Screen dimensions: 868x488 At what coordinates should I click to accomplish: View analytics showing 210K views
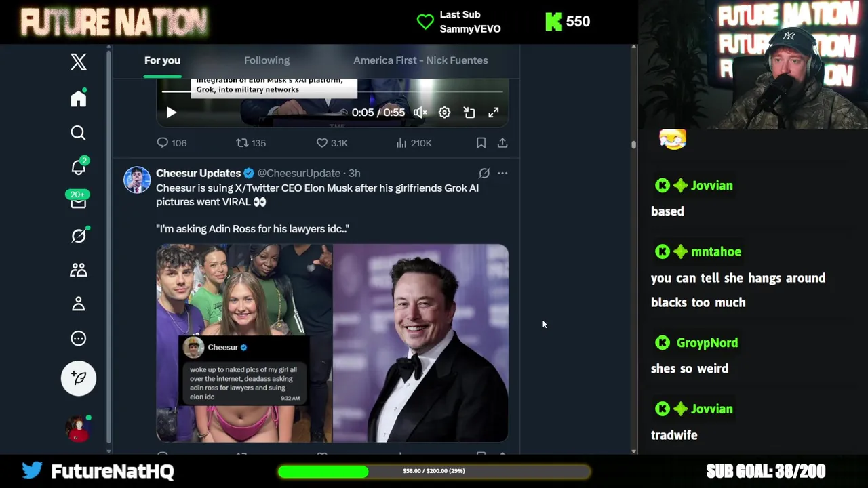pyautogui.click(x=414, y=143)
